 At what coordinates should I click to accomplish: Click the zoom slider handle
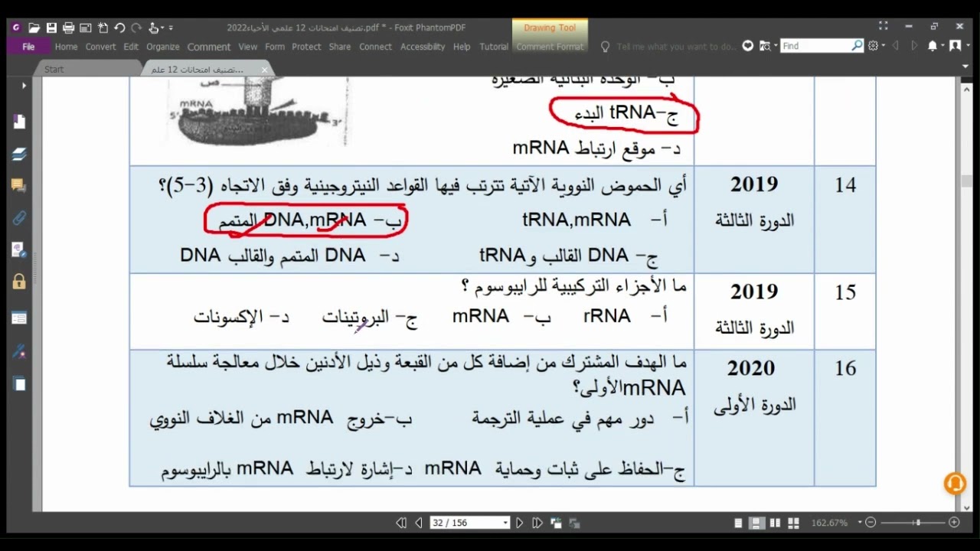(x=917, y=523)
